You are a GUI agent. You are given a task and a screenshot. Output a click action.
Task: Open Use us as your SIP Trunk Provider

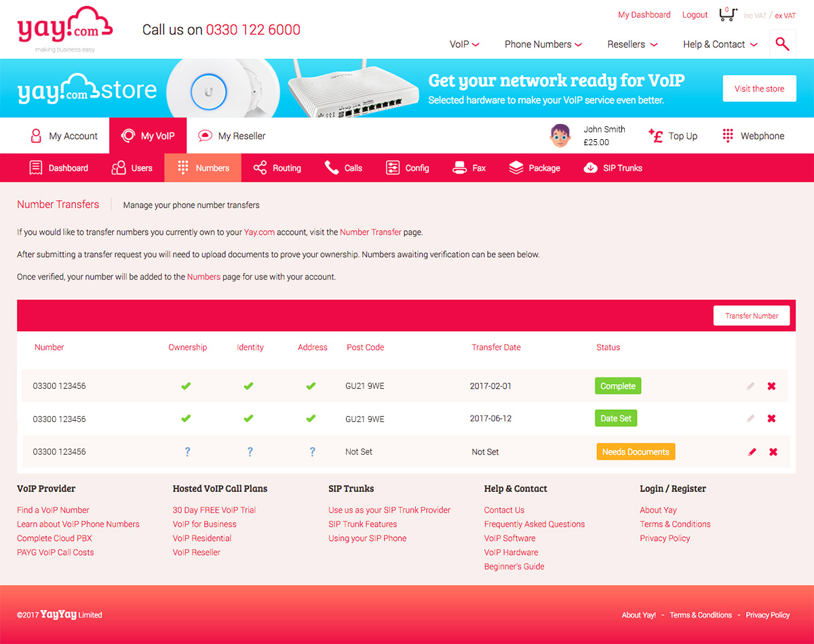pos(389,510)
